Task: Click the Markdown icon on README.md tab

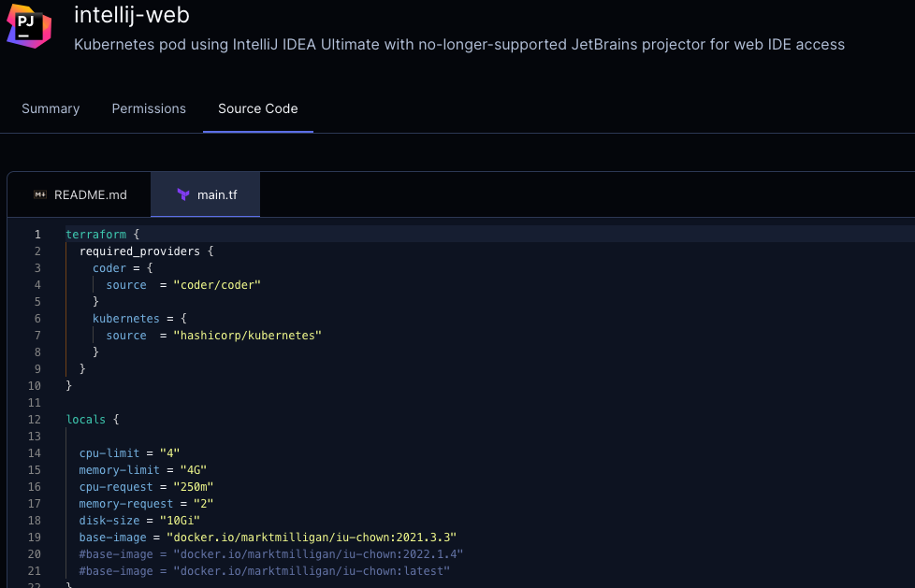Action: pyautogui.click(x=40, y=194)
